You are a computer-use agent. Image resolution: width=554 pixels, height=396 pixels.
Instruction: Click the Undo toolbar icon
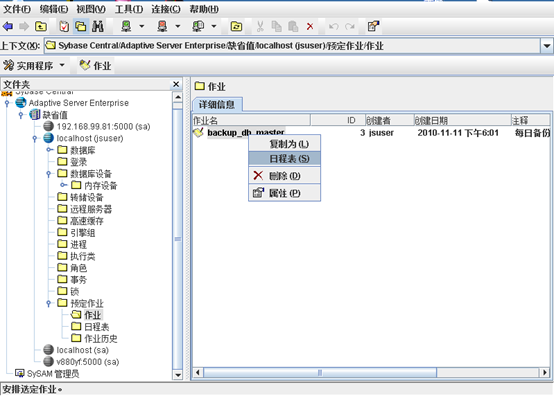tap(334, 26)
